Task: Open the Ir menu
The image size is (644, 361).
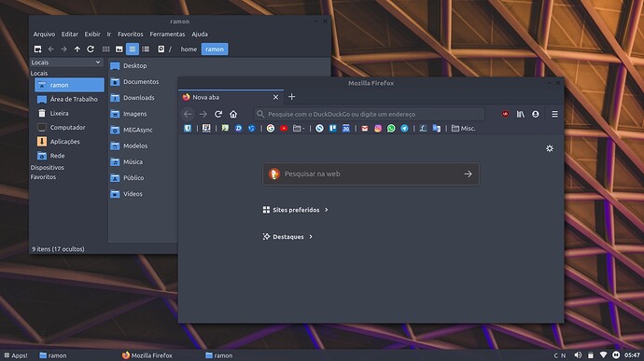Action: [x=109, y=35]
